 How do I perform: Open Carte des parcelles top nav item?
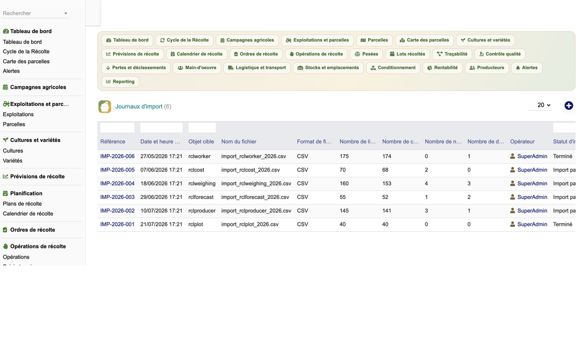click(424, 40)
